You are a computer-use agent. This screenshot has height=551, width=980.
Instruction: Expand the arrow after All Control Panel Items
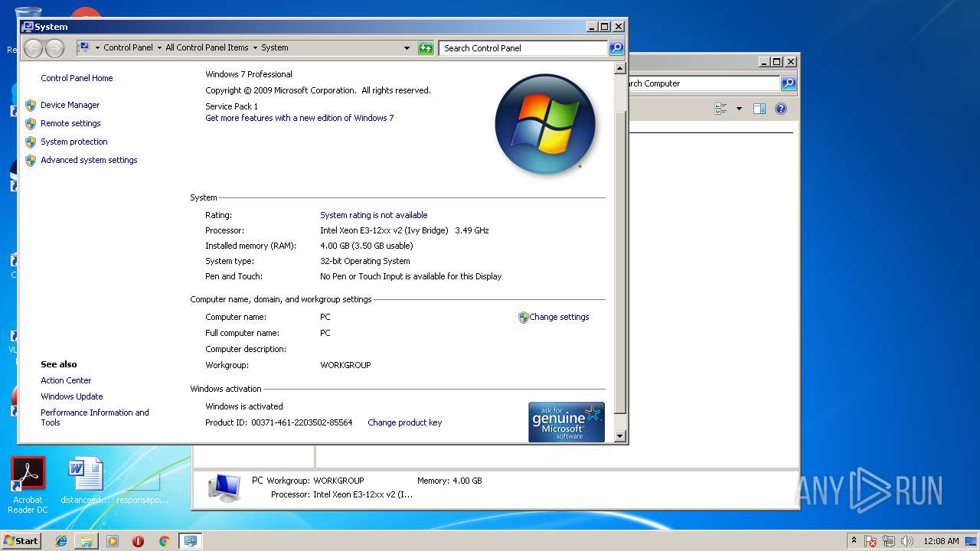255,47
